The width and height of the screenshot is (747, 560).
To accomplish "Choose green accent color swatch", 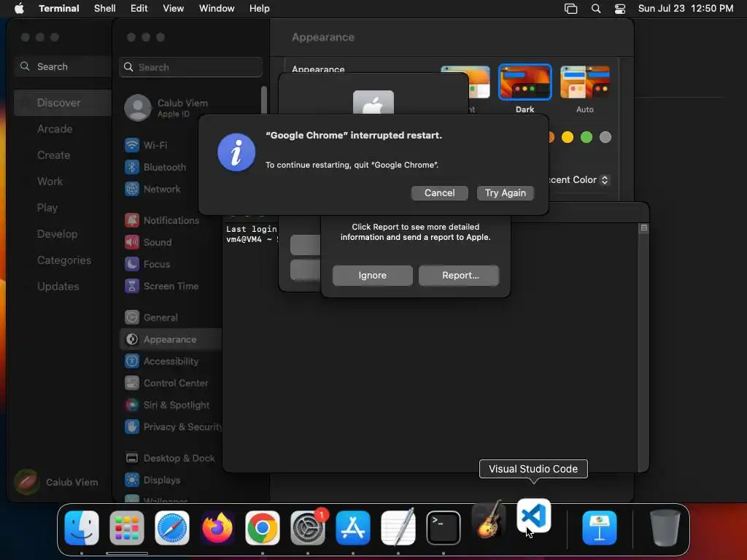I will tap(587, 137).
